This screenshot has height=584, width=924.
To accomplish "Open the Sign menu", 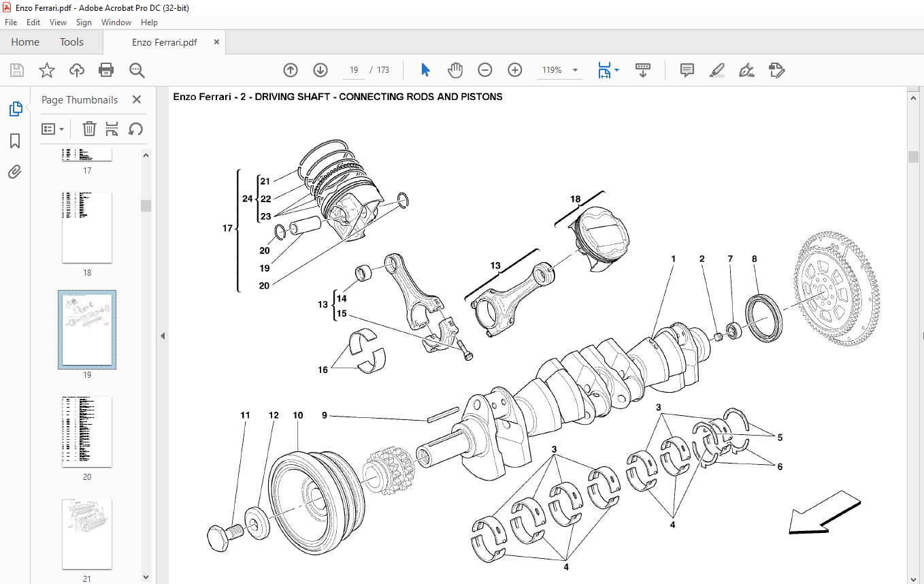I will [84, 22].
